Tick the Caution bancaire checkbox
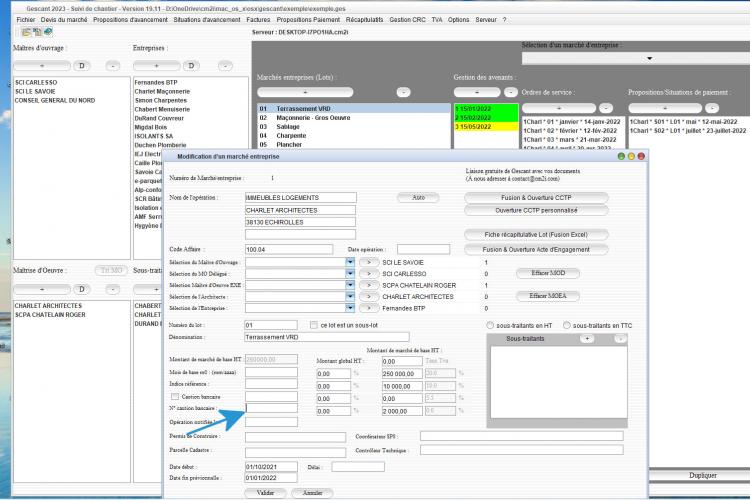The image size is (750, 500). tap(175, 397)
